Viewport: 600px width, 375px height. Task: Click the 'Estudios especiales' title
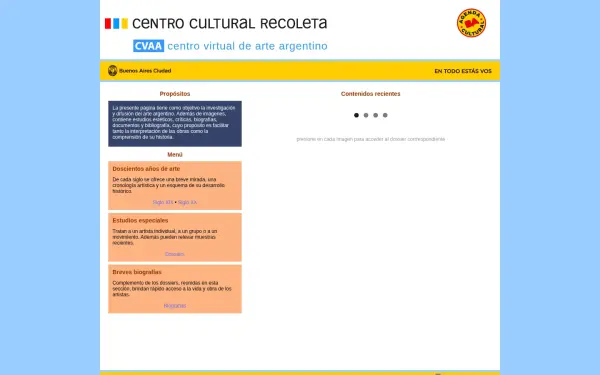click(140, 220)
